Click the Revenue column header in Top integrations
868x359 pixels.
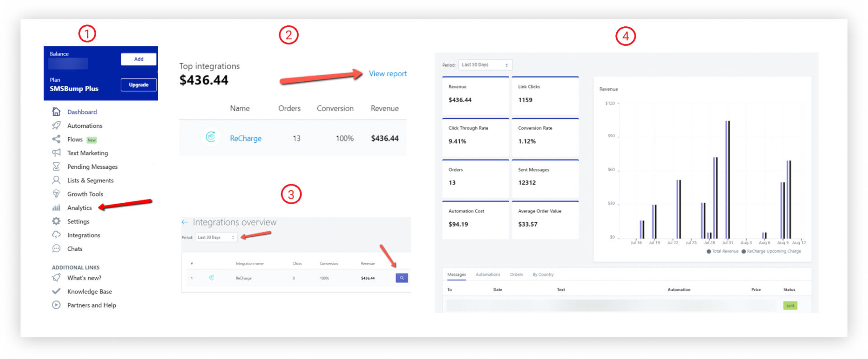(385, 108)
